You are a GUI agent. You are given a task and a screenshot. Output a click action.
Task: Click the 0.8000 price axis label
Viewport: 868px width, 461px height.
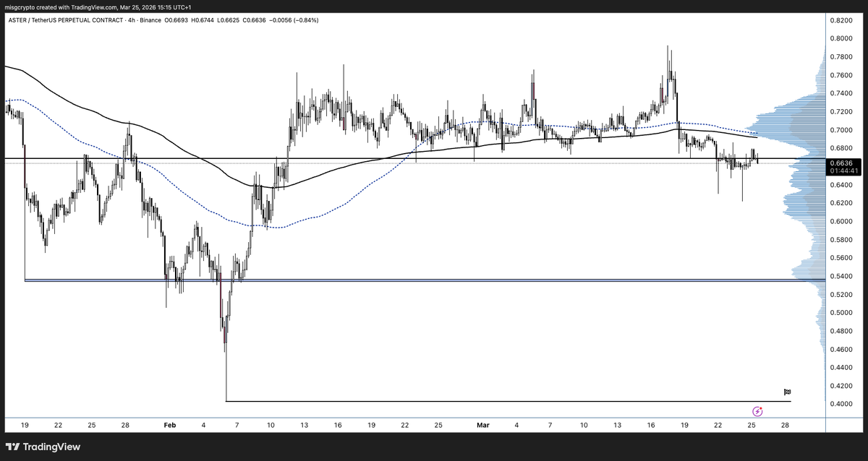(841, 38)
